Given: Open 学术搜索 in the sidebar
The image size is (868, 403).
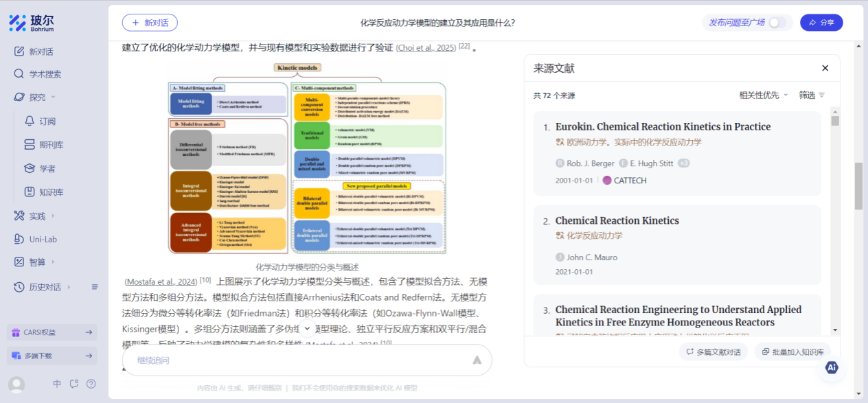Looking at the screenshot, I should point(45,74).
